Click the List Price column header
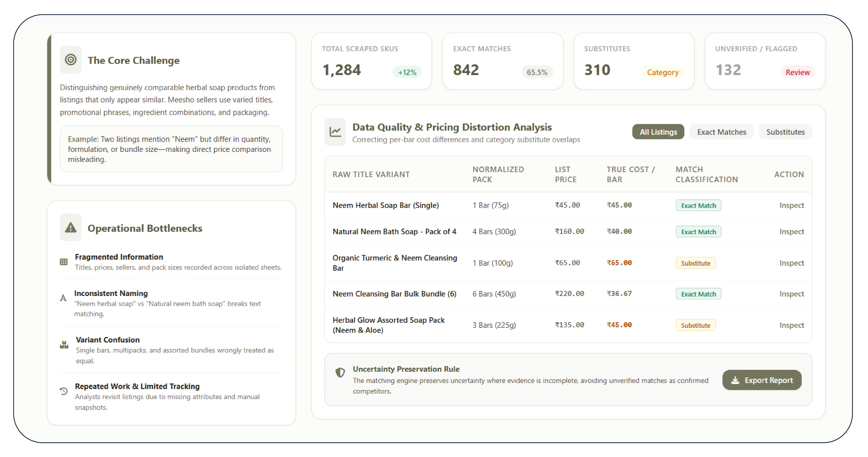Screen dimensions: 868x457 pos(566,175)
